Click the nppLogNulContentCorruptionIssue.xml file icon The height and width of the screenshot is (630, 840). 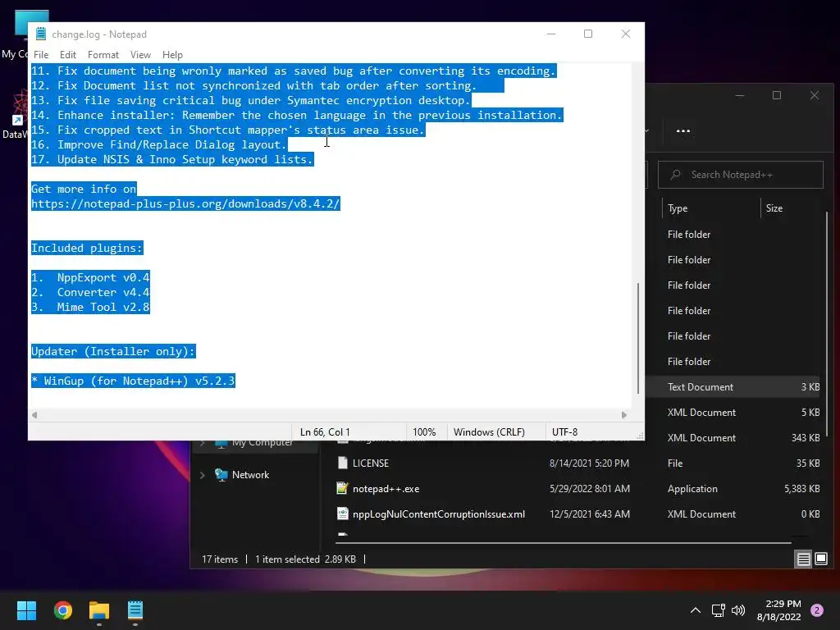click(342, 514)
